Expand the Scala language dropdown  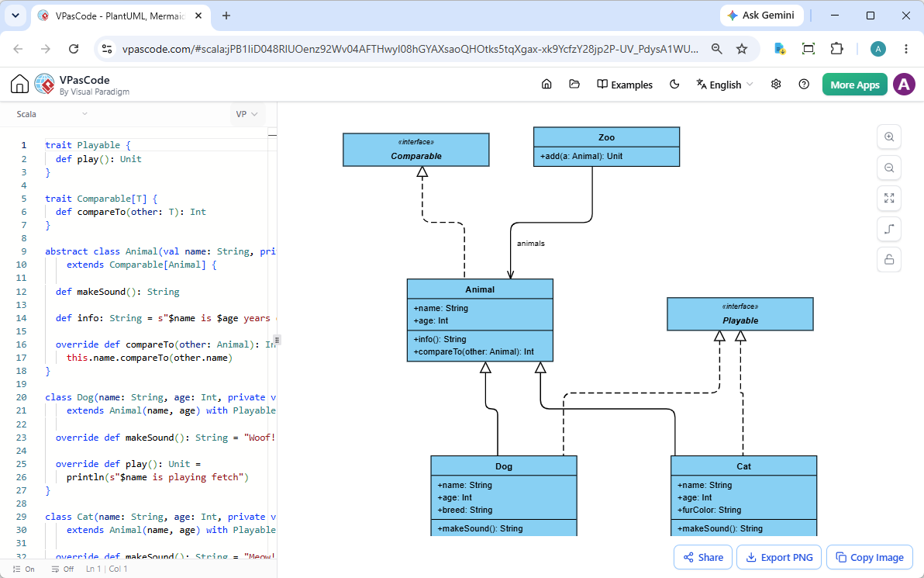52,114
